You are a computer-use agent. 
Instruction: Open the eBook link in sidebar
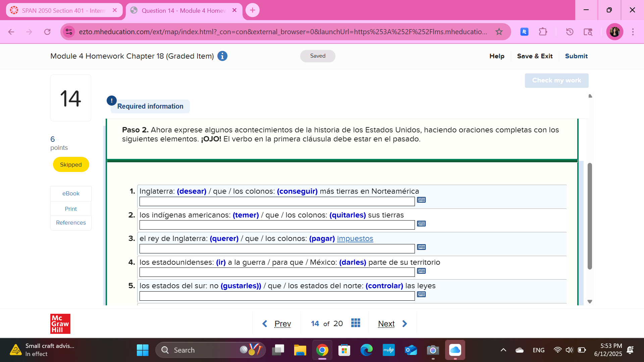pos(71,194)
